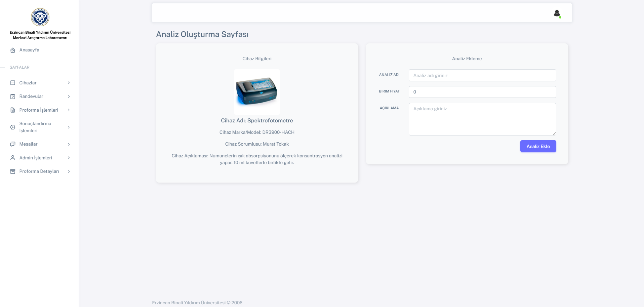Click the Birim Fiyat number field
Viewport: 644px width, 307px height.
(x=482, y=92)
